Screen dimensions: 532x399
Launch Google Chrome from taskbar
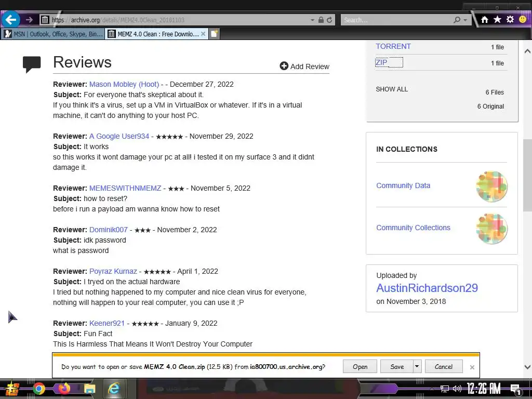[x=39, y=389]
